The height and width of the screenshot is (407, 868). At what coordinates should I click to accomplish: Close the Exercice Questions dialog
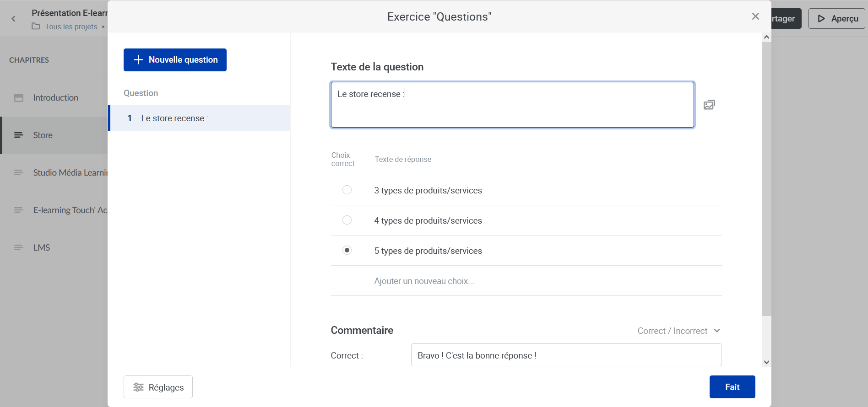click(x=755, y=16)
